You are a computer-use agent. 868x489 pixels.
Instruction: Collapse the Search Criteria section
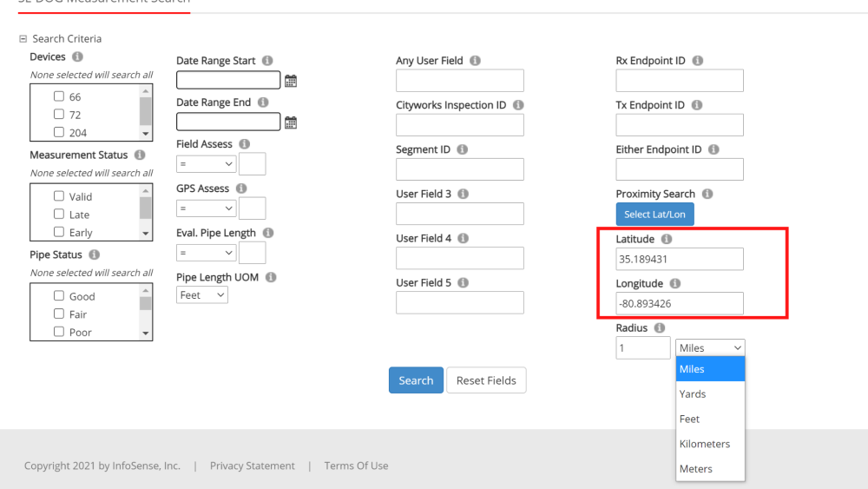[23, 39]
